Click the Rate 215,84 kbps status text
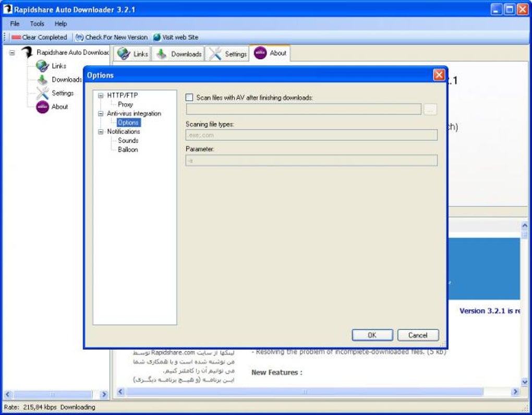This screenshot has width=532, height=415. coord(30,407)
